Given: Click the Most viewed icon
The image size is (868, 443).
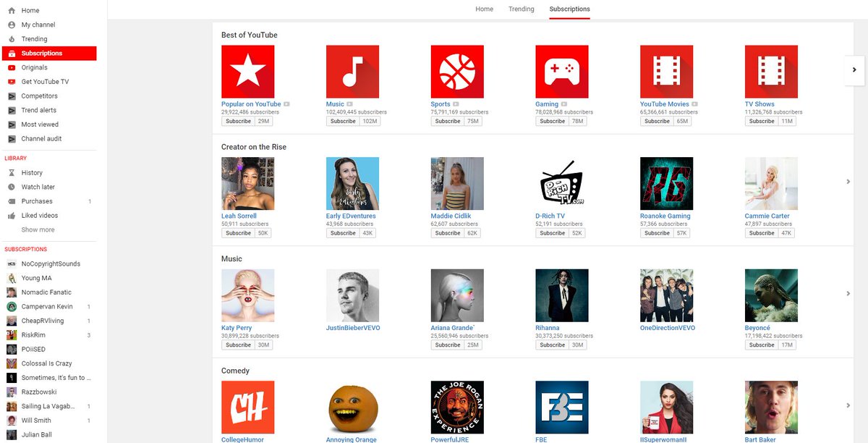Looking at the screenshot, I should [12, 125].
